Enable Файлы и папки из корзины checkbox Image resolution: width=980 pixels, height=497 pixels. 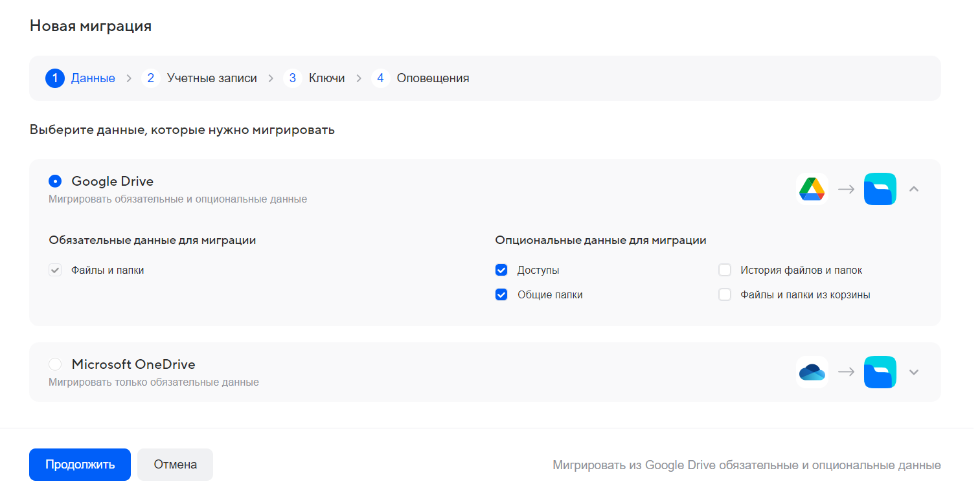[725, 295]
